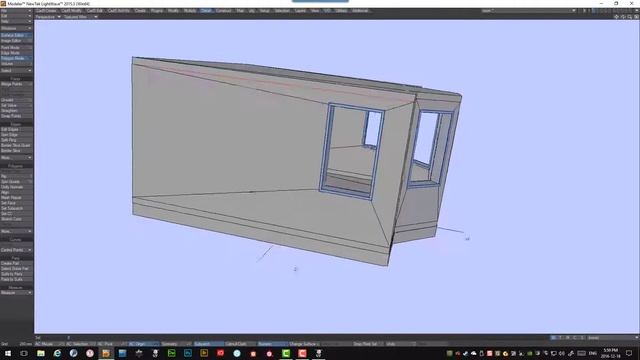Click the Unify Normals button
The width and height of the screenshot is (640, 360).
pyautogui.click(x=16, y=187)
